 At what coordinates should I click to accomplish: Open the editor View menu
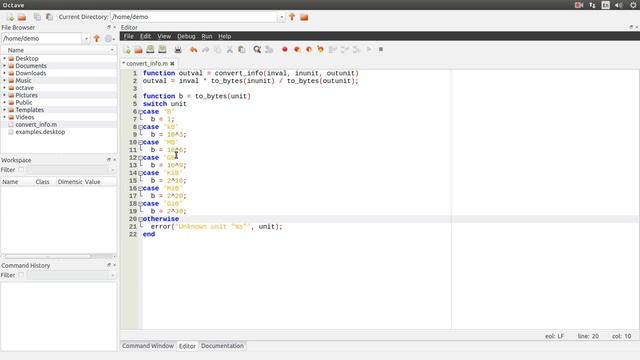[x=164, y=36]
